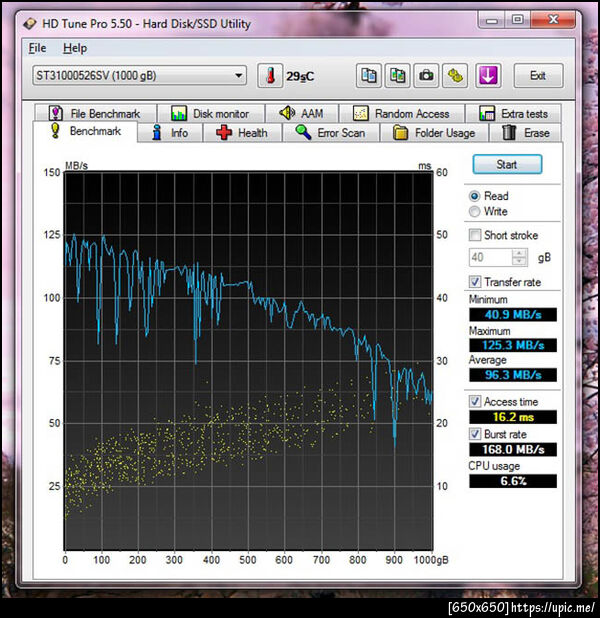Click the 29°C temperature reading
600x618 pixels.
point(300,76)
